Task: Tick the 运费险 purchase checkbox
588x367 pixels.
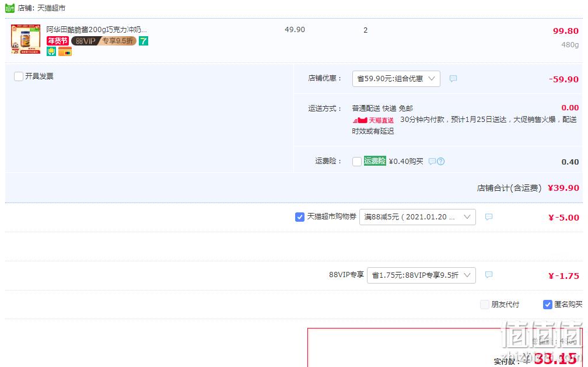Action: tap(357, 162)
